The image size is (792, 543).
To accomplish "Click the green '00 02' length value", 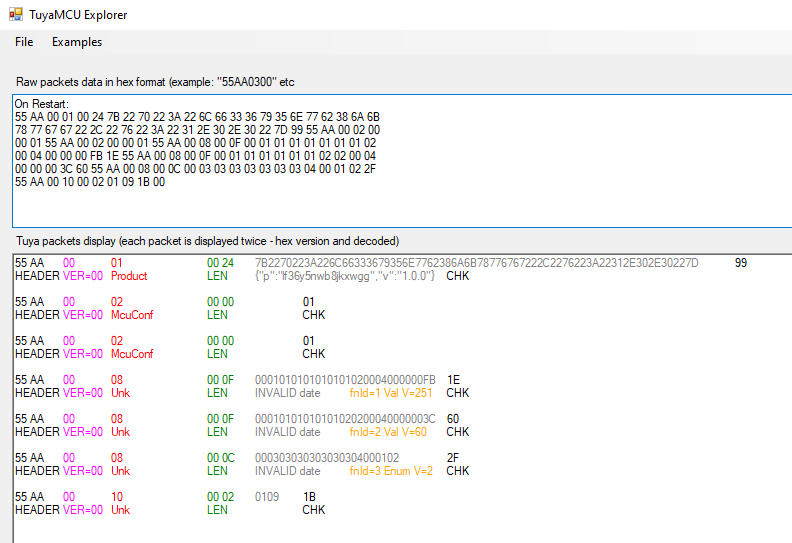I will pyautogui.click(x=220, y=497).
